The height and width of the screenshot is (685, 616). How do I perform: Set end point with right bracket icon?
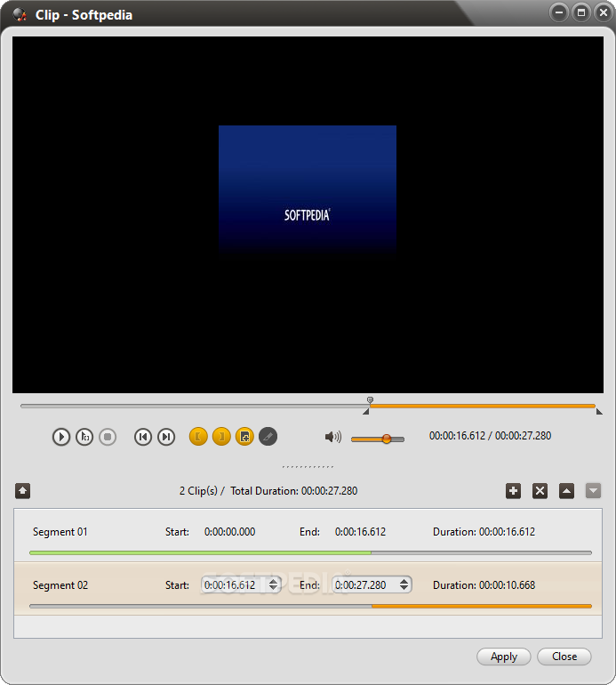(x=221, y=437)
